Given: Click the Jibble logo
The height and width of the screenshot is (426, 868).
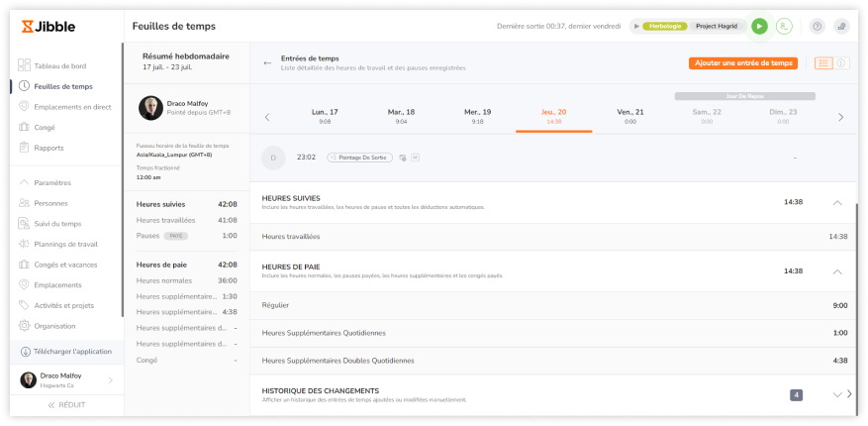Looking at the screenshot, I should click(48, 27).
